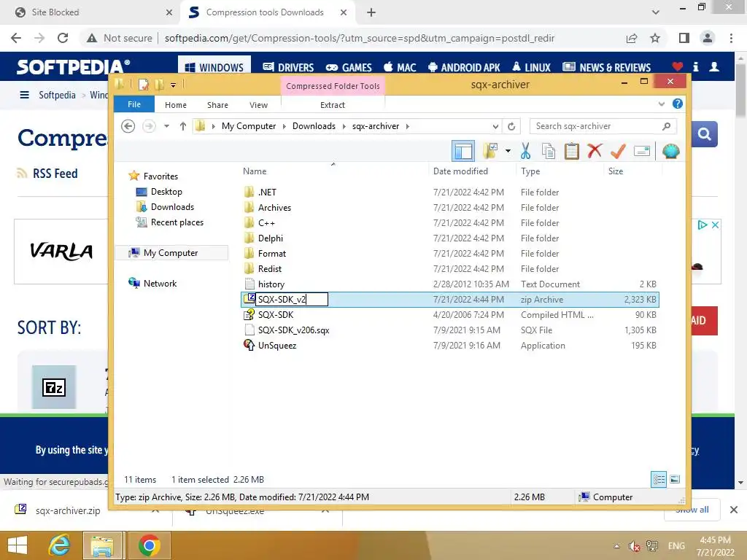Click the Chrome reload button
747x560 pixels.
[x=63, y=38]
